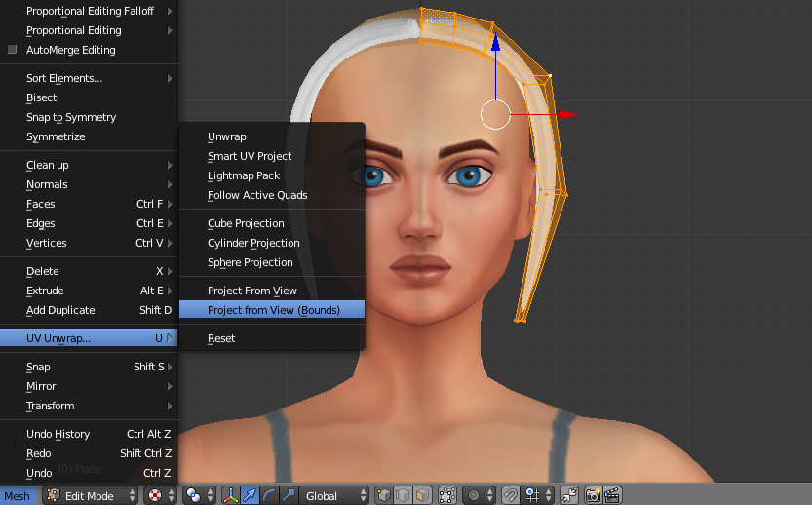Choose Cube Projection
812x505 pixels.
point(272,224)
